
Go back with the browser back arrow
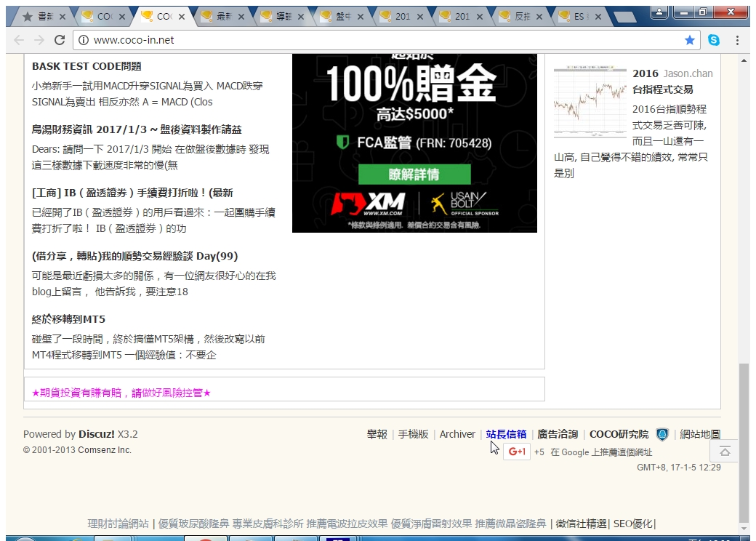click(x=20, y=40)
